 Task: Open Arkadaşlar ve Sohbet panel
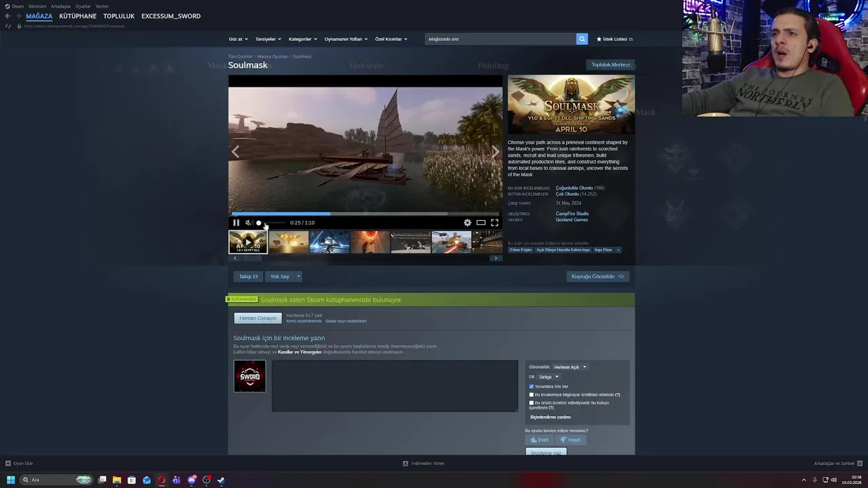click(x=837, y=464)
